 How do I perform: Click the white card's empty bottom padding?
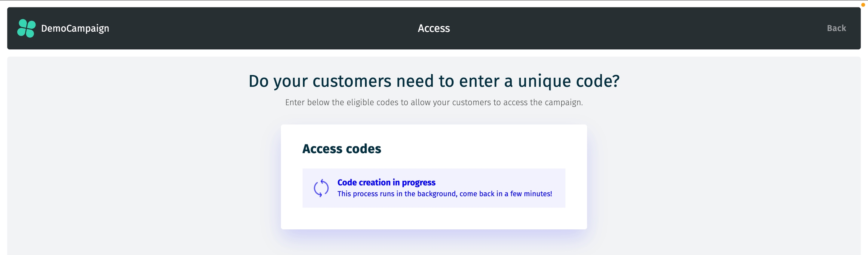click(434, 219)
